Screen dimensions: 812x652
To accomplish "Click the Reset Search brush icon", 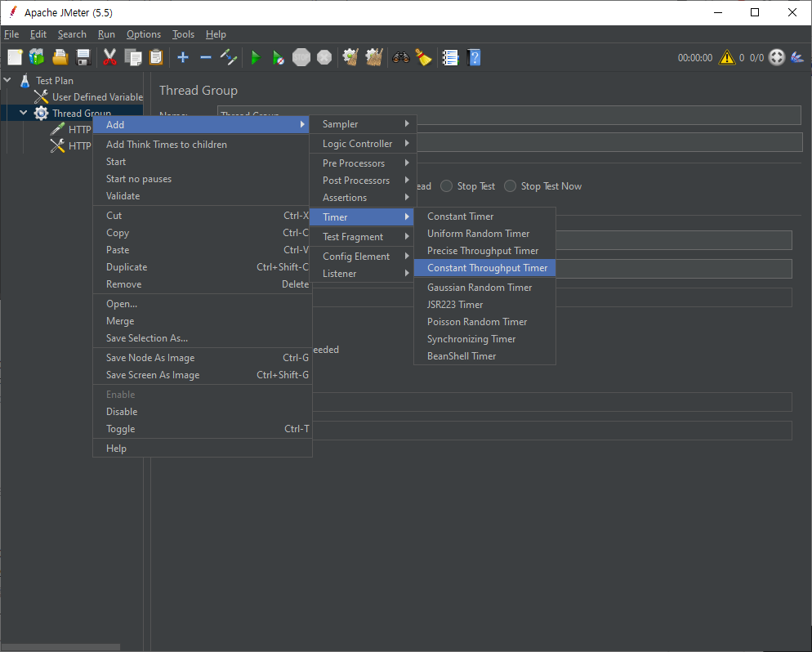I will tap(423, 57).
